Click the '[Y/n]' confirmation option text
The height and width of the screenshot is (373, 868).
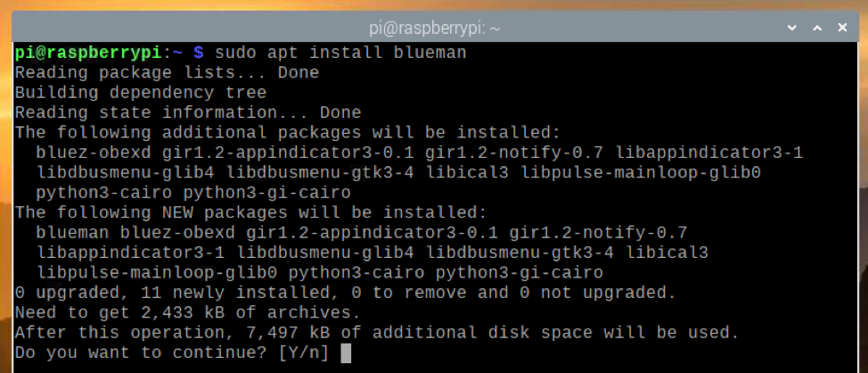(304, 352)
